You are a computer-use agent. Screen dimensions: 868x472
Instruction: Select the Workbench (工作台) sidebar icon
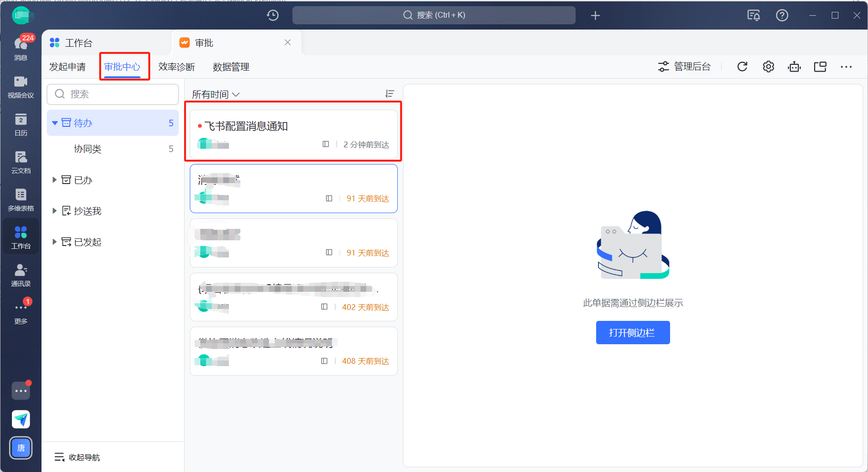coord(21,237)
